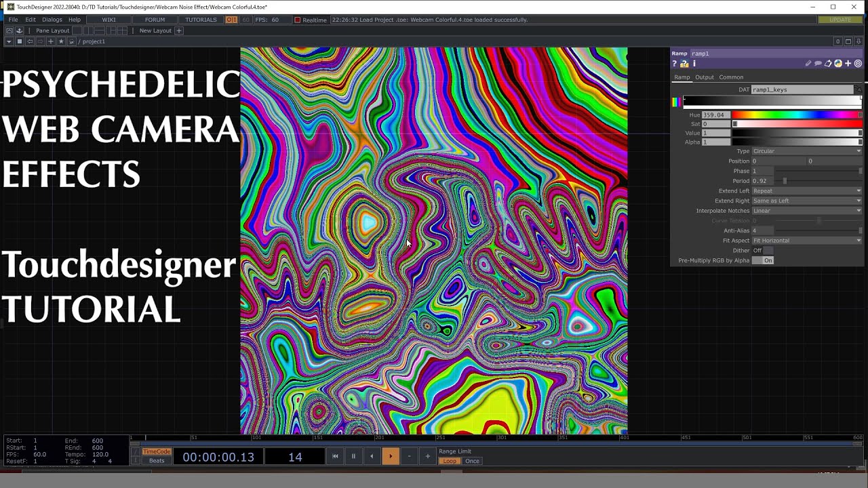Toggle Pre-Multiply RGB by Alpha On switch
Viewport: 868px width, 488px height.
click(763, 260)
